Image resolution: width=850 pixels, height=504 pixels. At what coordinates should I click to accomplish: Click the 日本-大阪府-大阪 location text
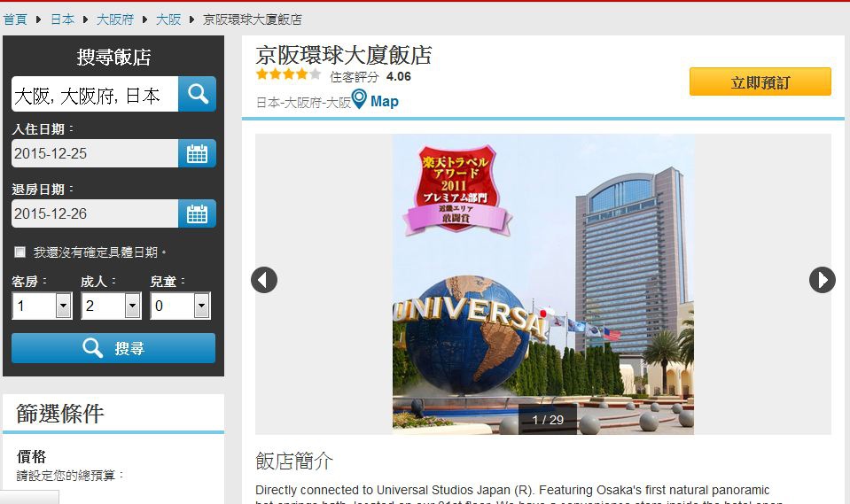pos(303,103)
